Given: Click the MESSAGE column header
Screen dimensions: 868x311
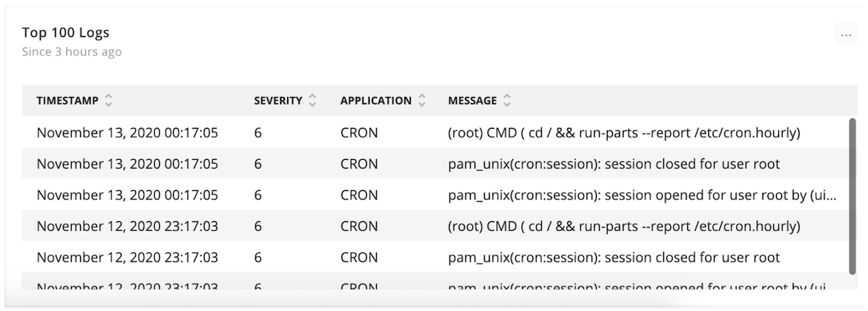Looking at the screenshot, I should pos(472,101).
